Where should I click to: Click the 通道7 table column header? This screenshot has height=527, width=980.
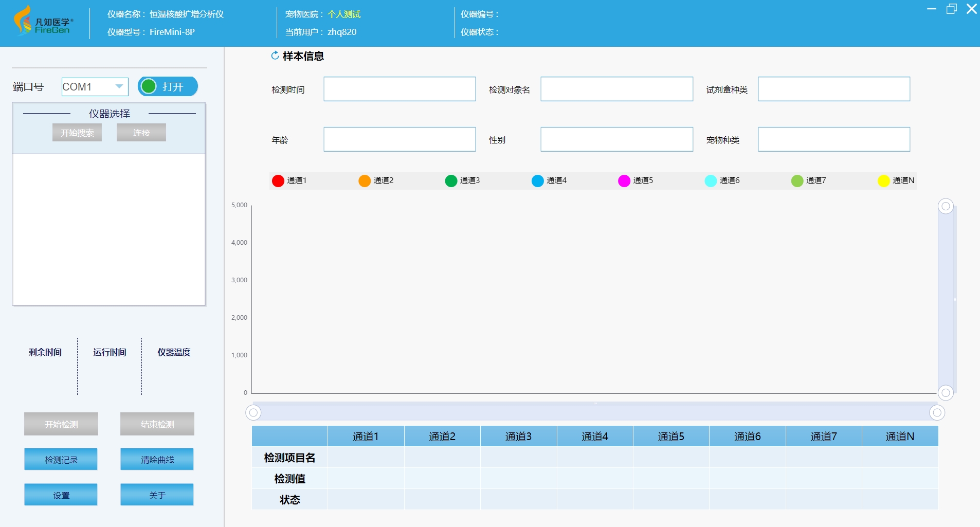click(x=824, y=437)
